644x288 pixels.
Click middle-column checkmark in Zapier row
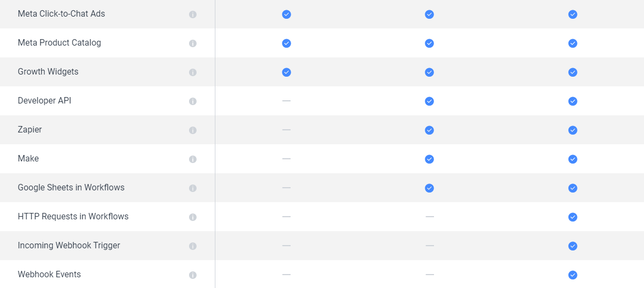(429, 130)
